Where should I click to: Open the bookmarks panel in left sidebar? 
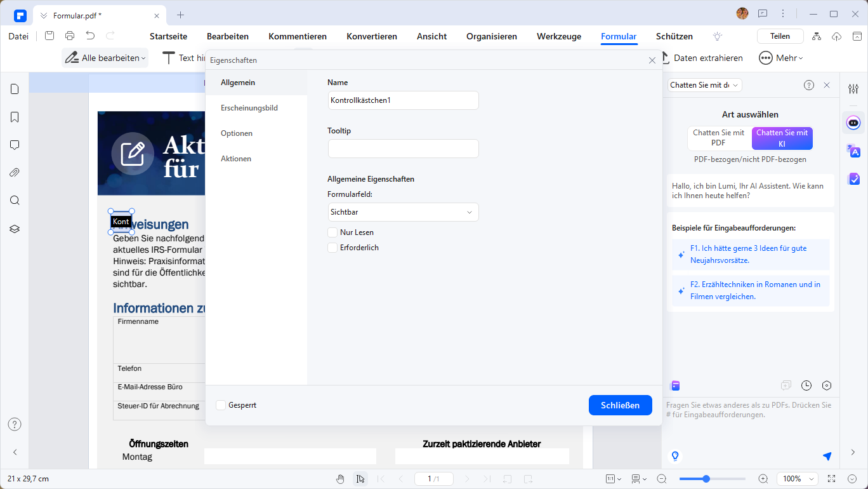point(15,117)
